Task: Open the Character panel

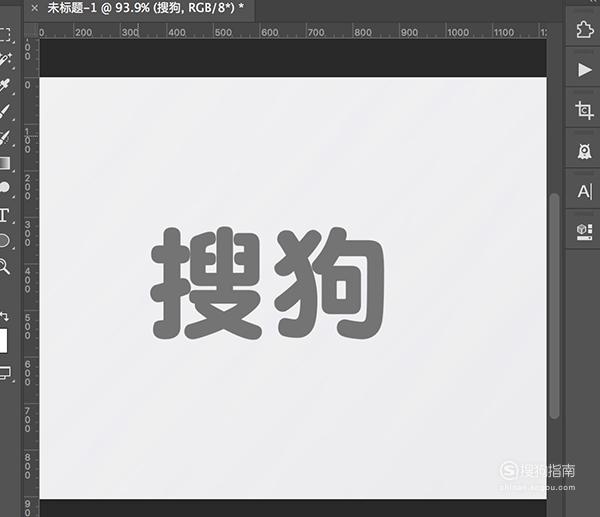Action: (x=585, y=191)
